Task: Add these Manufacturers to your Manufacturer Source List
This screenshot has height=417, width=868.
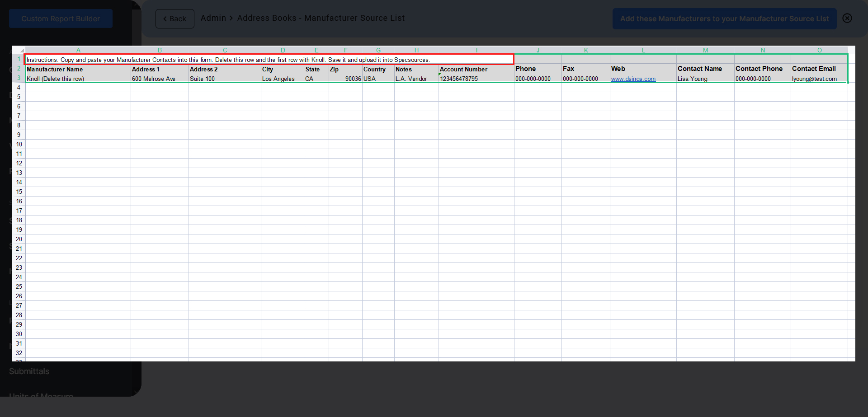Action: tap(724, 19)
